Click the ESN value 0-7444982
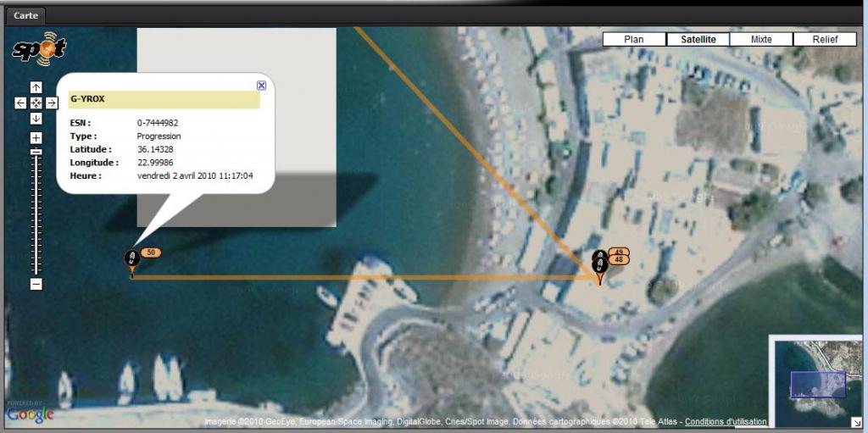 (x=158, y=123)
